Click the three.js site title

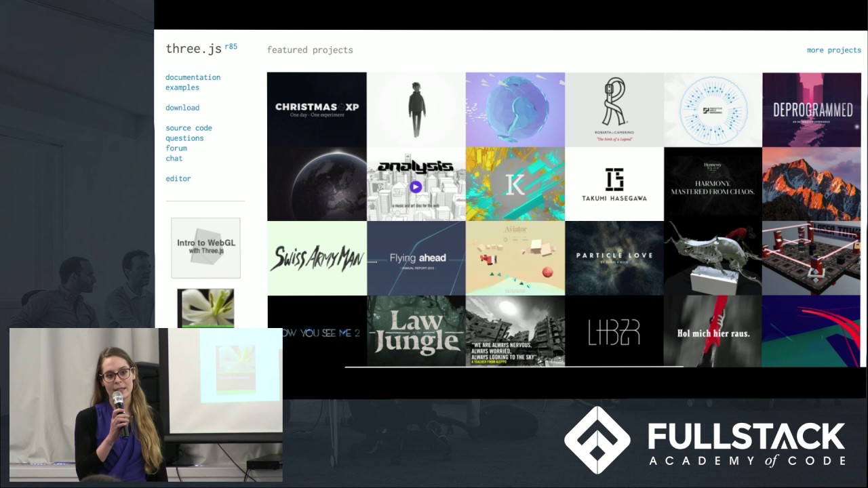coord(193,49)
